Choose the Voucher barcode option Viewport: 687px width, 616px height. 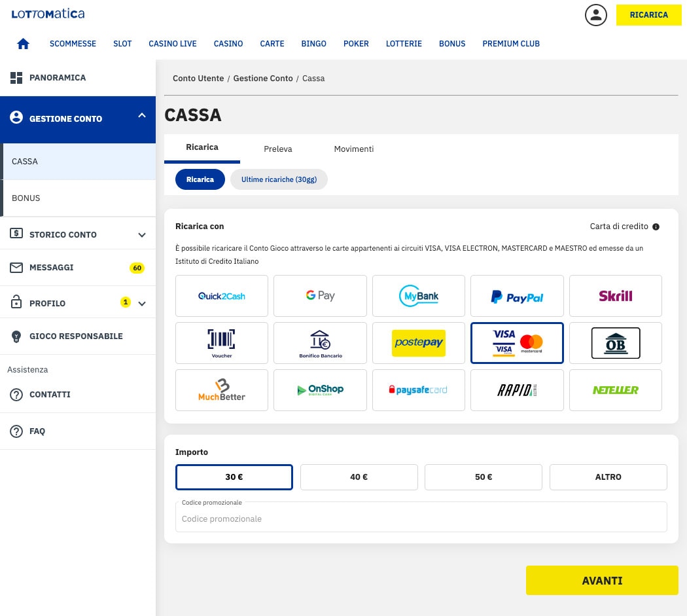(222, 343)
